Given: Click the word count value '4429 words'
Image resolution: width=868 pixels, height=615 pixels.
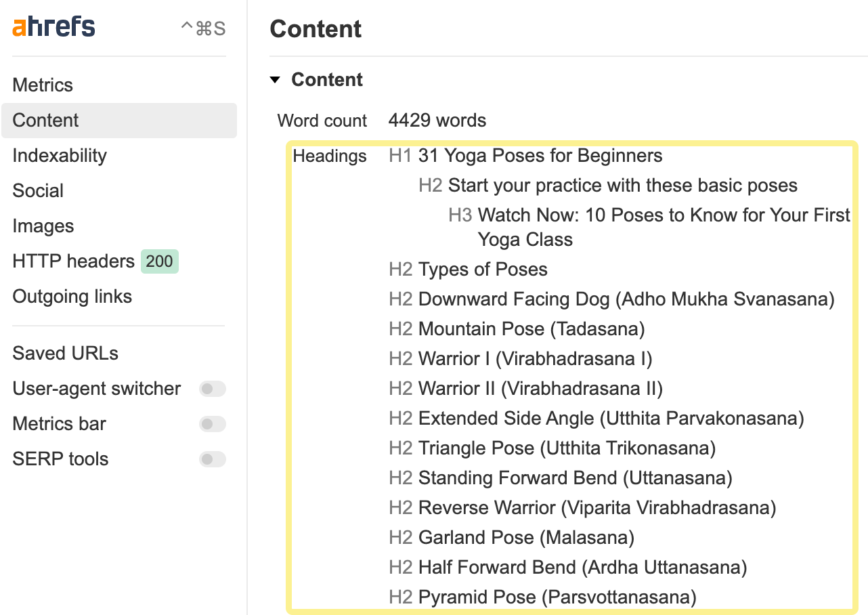Looking at the screenshot, I should point(437,120).
